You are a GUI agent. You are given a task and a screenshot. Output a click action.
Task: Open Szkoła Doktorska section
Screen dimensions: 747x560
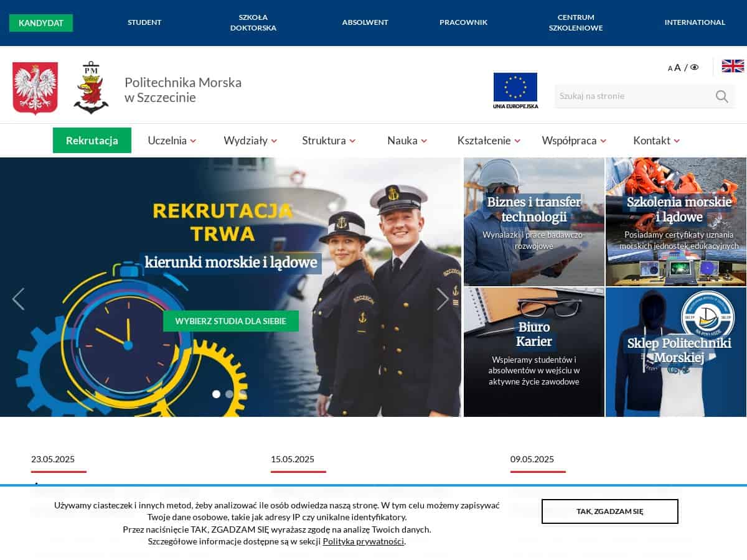253,22
